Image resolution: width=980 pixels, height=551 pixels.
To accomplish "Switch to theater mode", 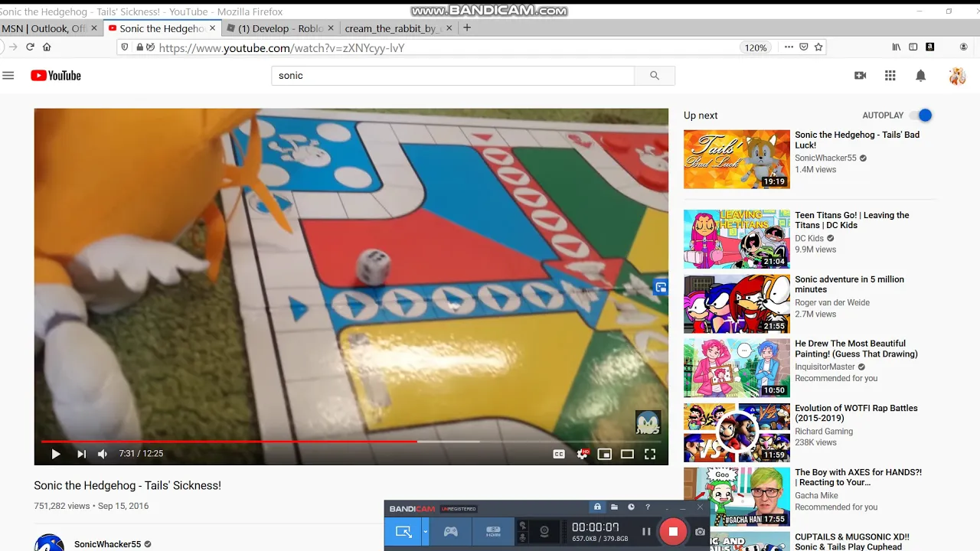I will click(x=627, y=454).
